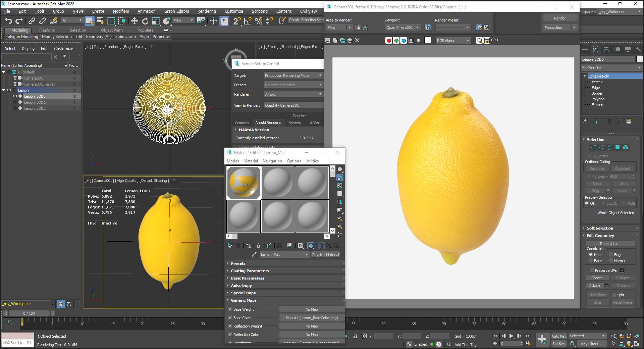644x349 pixels.
Task: Open the Create panel plus tab
Action: [585, 49]
